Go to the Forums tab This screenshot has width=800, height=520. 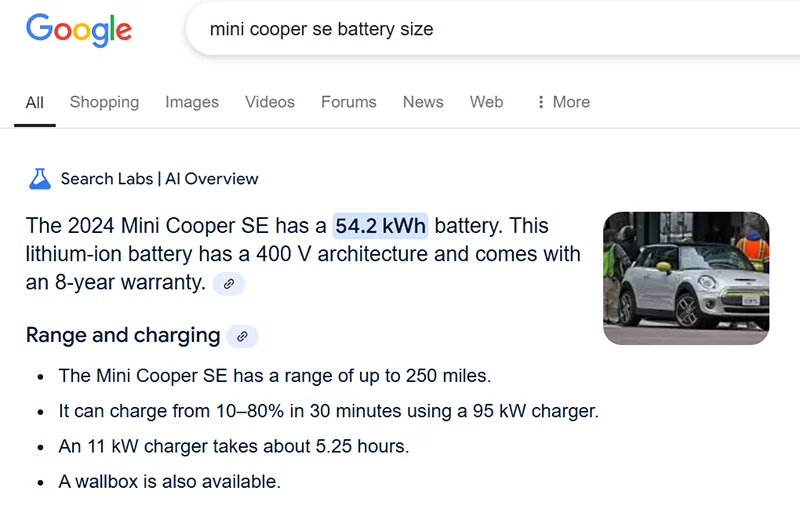pyautogui.click(x=349, y=102)
